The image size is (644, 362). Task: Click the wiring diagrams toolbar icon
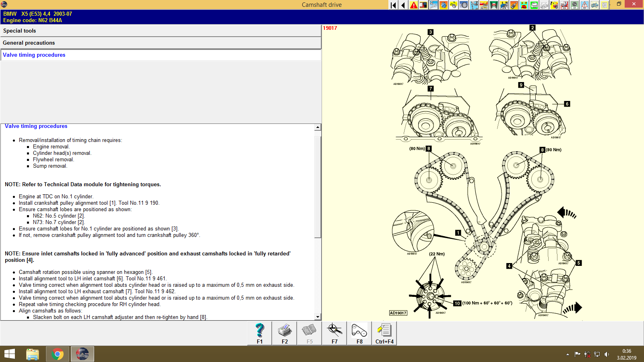point(594,5)
